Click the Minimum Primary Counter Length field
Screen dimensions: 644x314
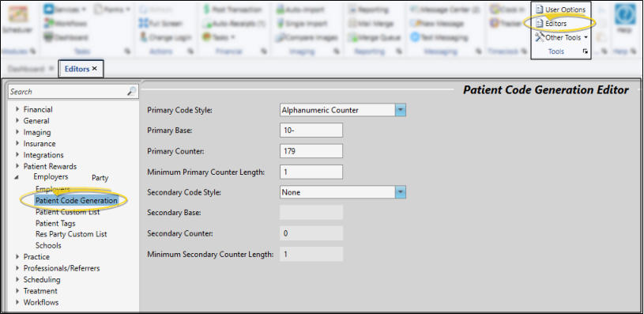pos(311,172)
